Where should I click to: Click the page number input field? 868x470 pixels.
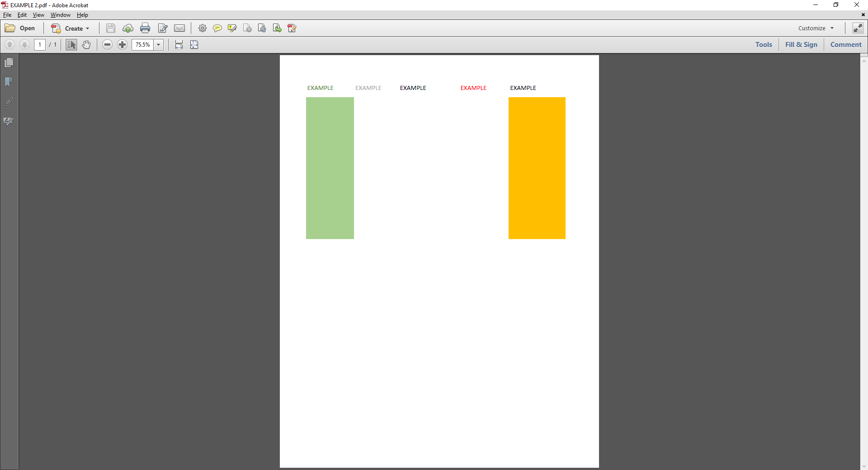coord(40,44)
